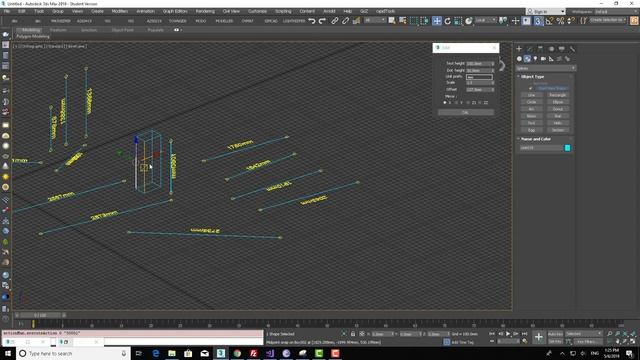This screenshot has height=360, width=640.
Task: Open the Sign In dropdown
Action: tap(545, 12)
